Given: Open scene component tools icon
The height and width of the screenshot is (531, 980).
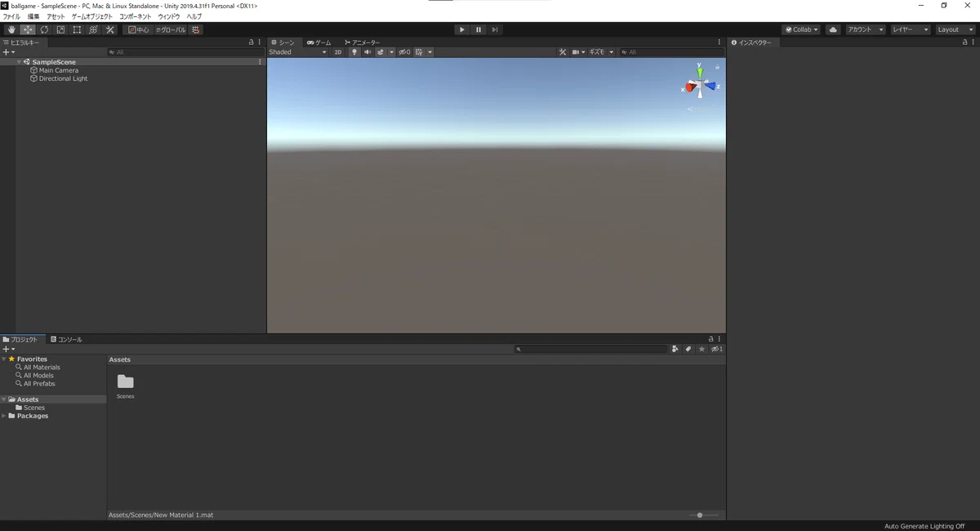Looking at the screenshot, I should point(563,52).
